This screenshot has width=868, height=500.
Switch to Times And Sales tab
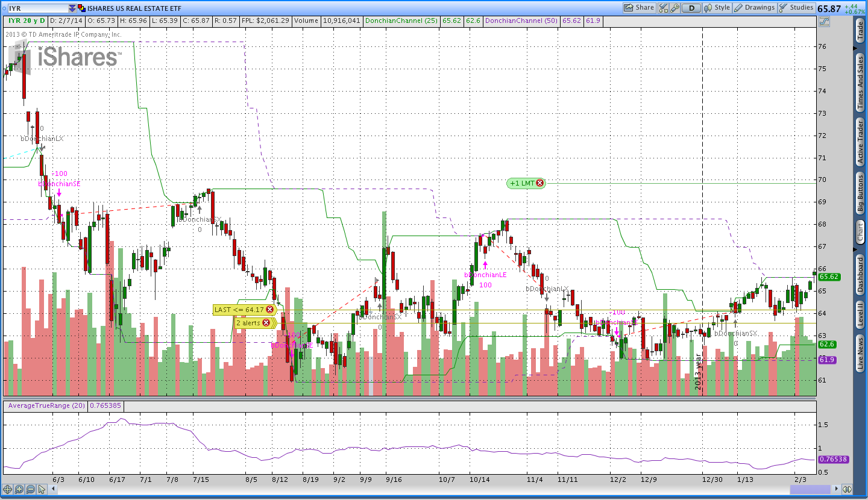[x=861, y=83]
